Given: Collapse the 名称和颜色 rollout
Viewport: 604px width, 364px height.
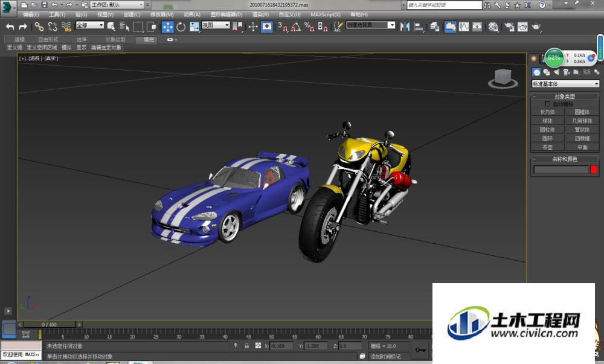Looking at the screenshot, I should click(565, 159).
